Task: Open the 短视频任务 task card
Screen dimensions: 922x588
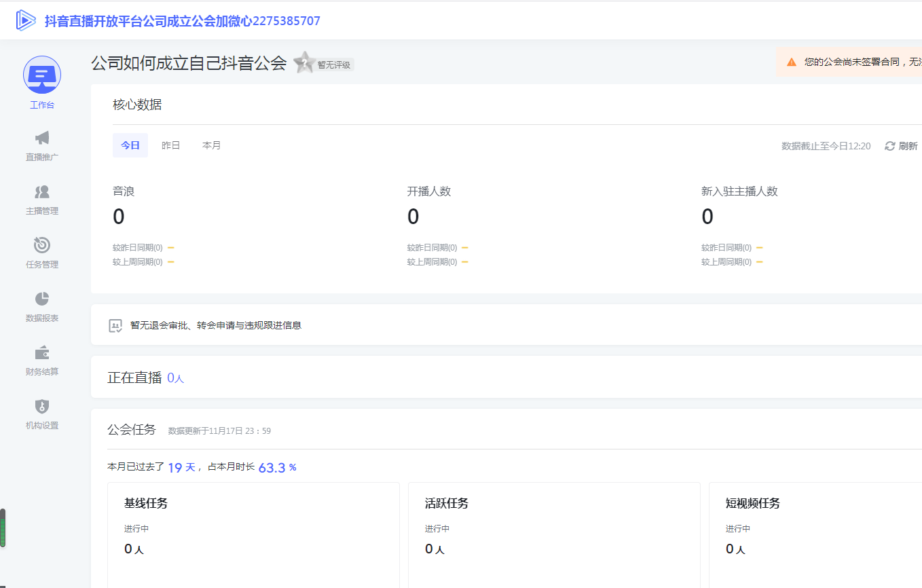Action: (x=815, y=535)
